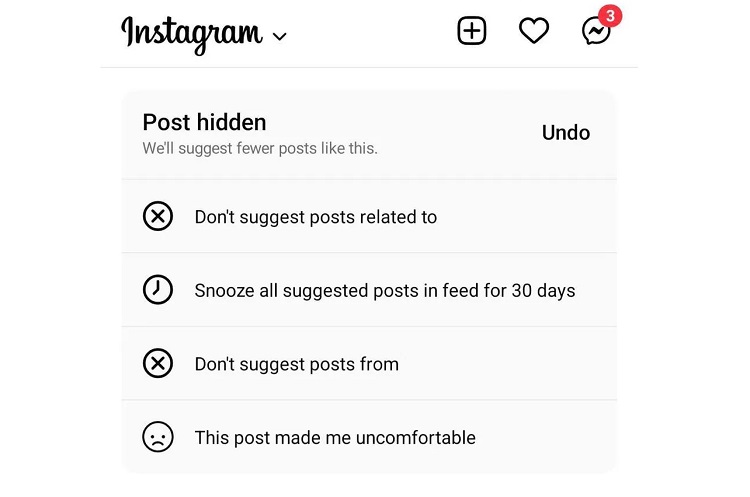Select Snooze all suggested posts for 30 days
Screen dimensions: 750x497
coord(369,290)
